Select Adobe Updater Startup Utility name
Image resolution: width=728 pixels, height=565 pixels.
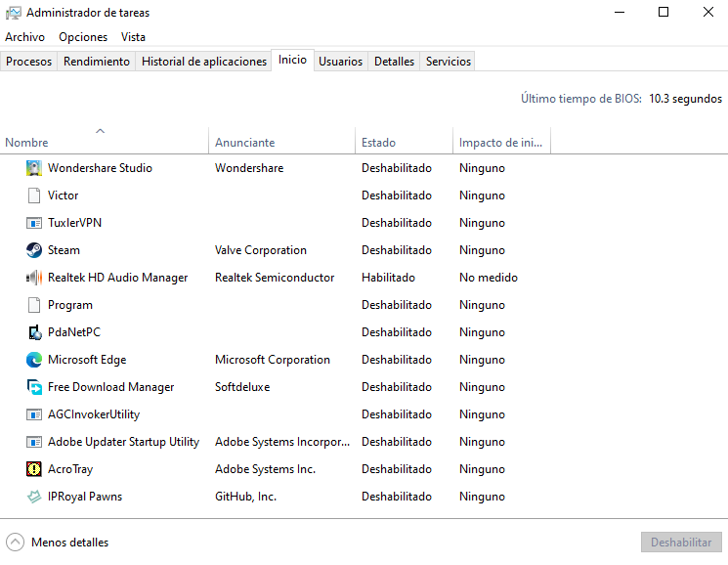tap(123, 442)
